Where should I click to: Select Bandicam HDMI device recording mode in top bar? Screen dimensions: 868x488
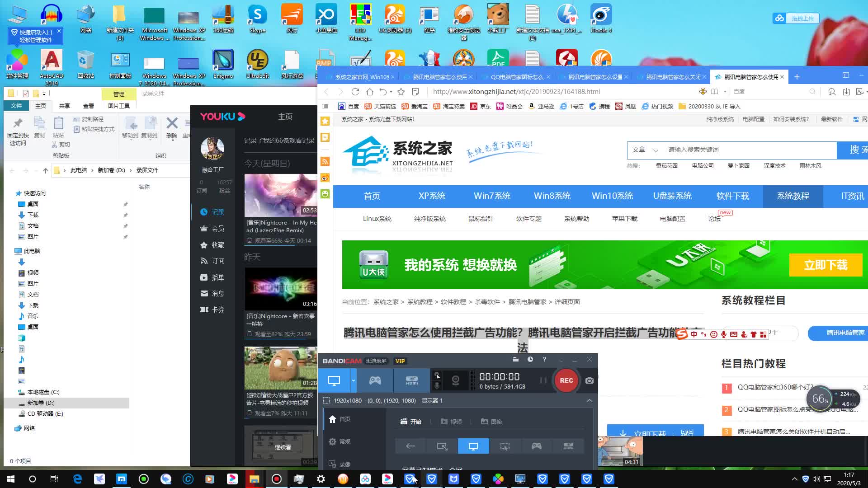click(411, 380)
